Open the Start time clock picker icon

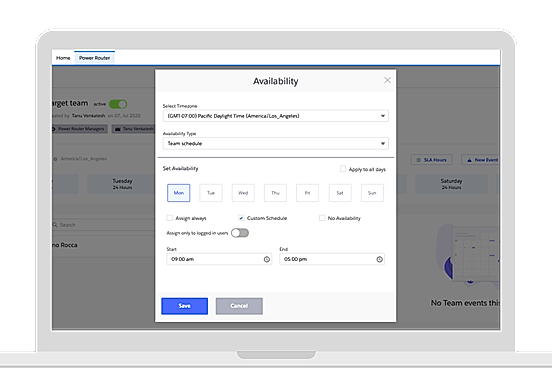tap(266, 260)
